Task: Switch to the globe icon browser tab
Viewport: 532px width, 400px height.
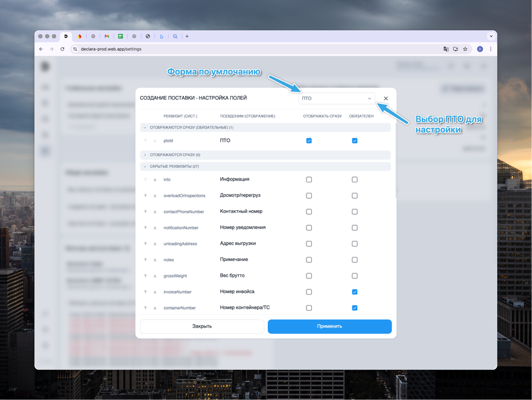Action: [x=147, y=36]
